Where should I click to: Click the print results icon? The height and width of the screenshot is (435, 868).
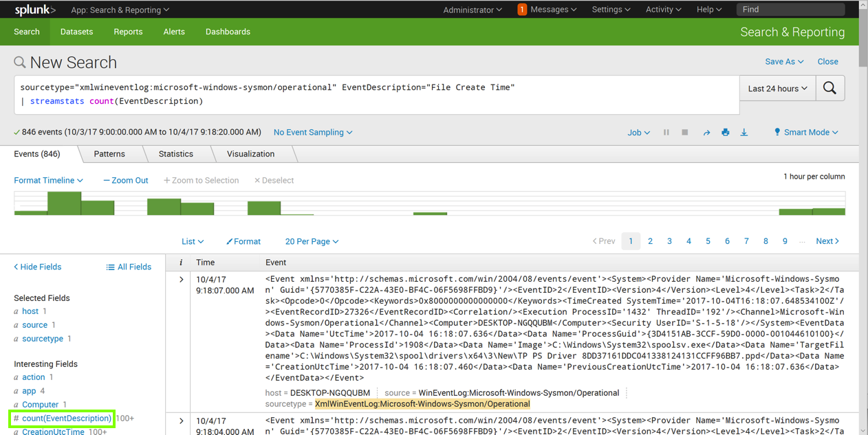(725, 133)
